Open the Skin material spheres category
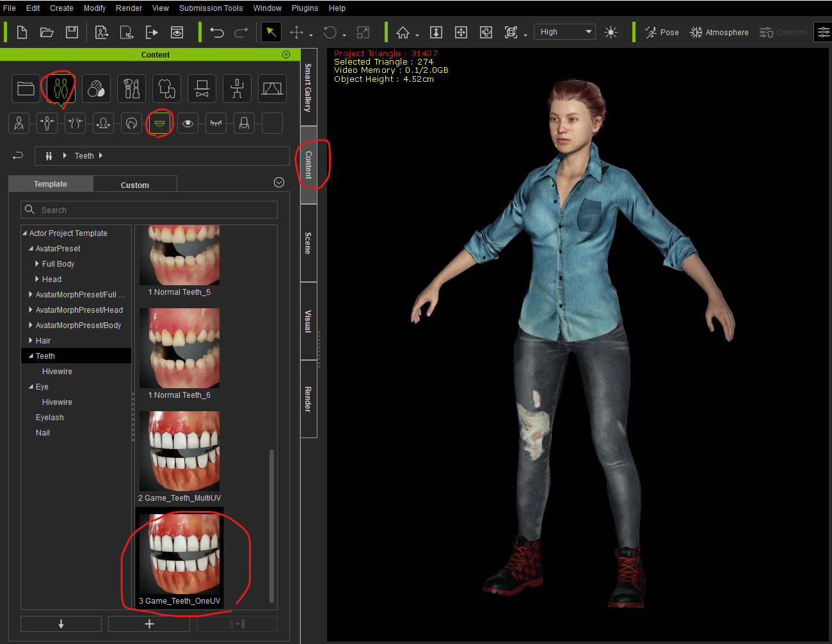The width and height of the screenshot is (832, 644). (x=96, y=88)
